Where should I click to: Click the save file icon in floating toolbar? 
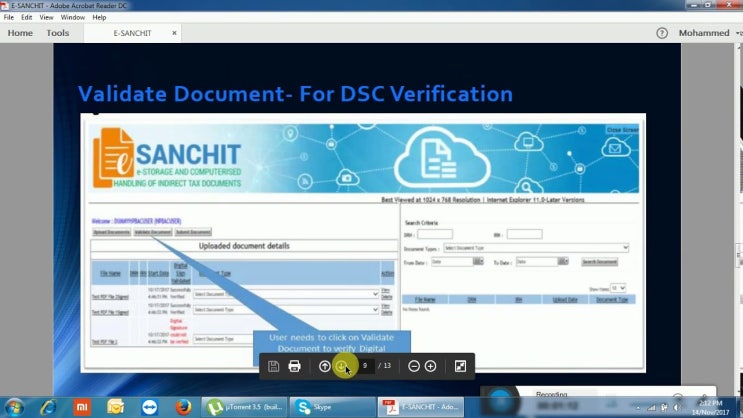click(x=273, y=366)
